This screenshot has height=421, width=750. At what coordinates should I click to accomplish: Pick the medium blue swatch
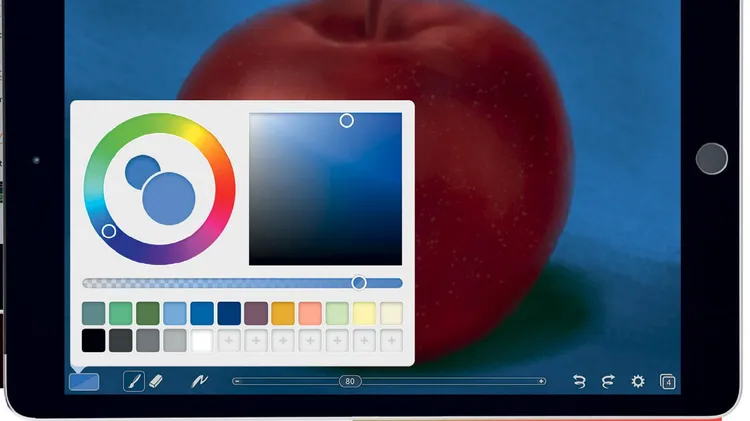click(202, 313)
